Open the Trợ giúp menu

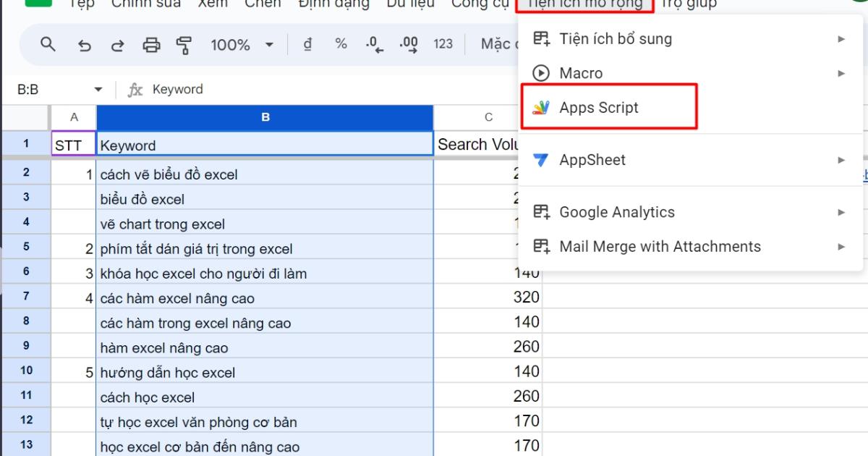[x=687, y=4]
